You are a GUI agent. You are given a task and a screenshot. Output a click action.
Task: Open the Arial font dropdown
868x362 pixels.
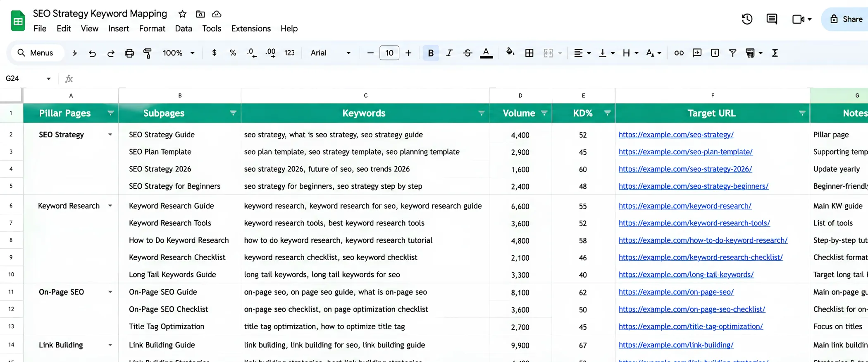331,53
